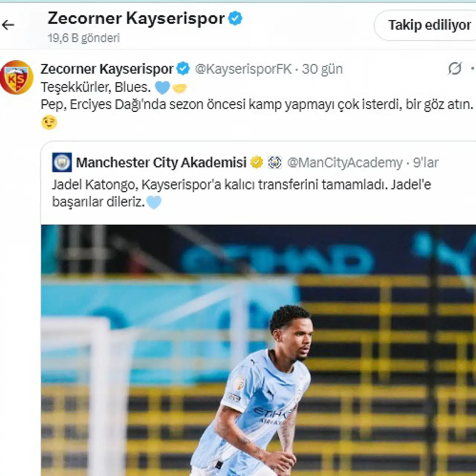
Task: Click the 30 gün tweet timestamp
Action: click(322, 69)
